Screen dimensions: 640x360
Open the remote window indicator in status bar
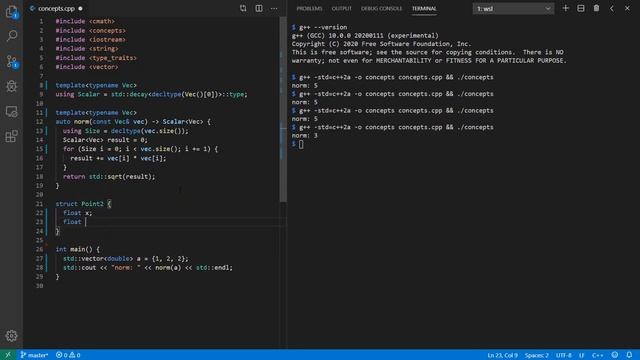click(8, 355)
